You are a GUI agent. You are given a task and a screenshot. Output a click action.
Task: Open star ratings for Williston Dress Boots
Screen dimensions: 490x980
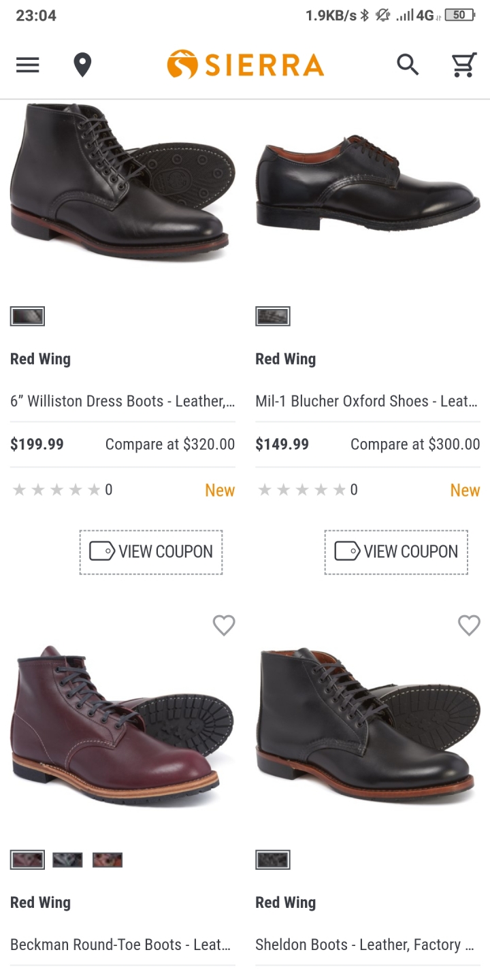61,490
